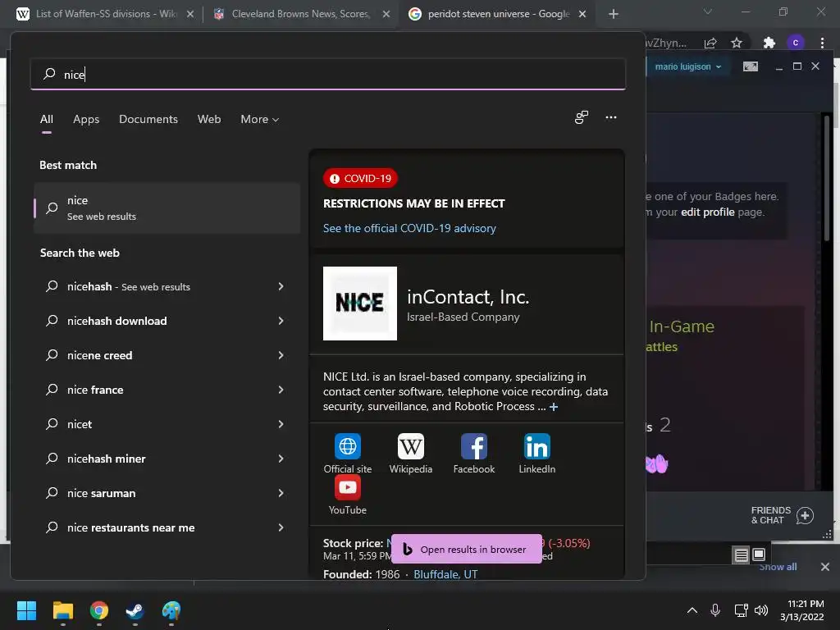The width and height of the screenshot is (840, 630).
Task: Select the Web search filter tab
Action: [209, 119]
